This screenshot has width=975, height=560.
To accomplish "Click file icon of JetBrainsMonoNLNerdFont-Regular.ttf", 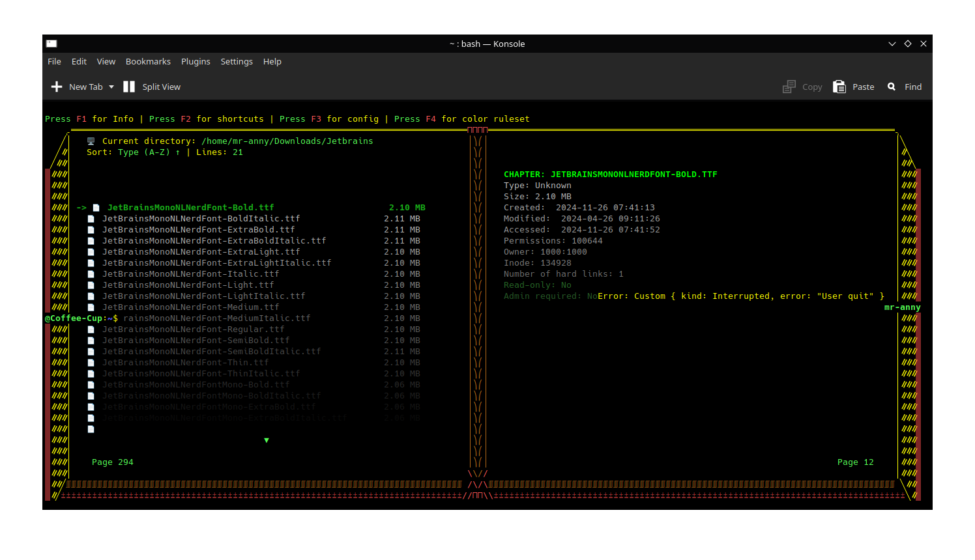I will click(x=91, y=329).
